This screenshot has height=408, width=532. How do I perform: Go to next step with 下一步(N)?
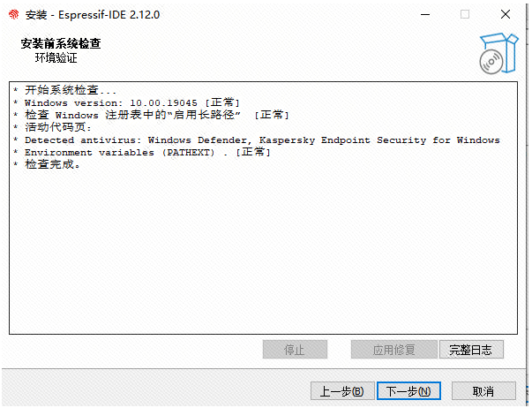click(408, 390)
